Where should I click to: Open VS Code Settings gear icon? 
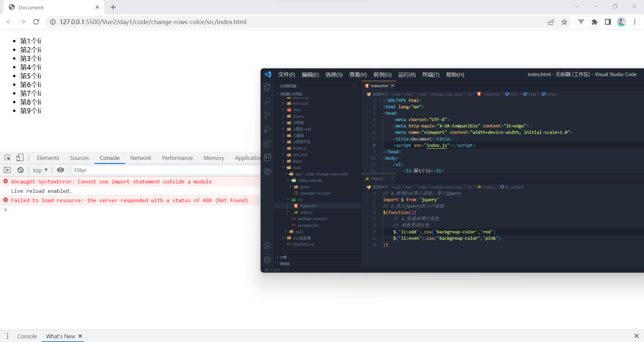[267, 260]
